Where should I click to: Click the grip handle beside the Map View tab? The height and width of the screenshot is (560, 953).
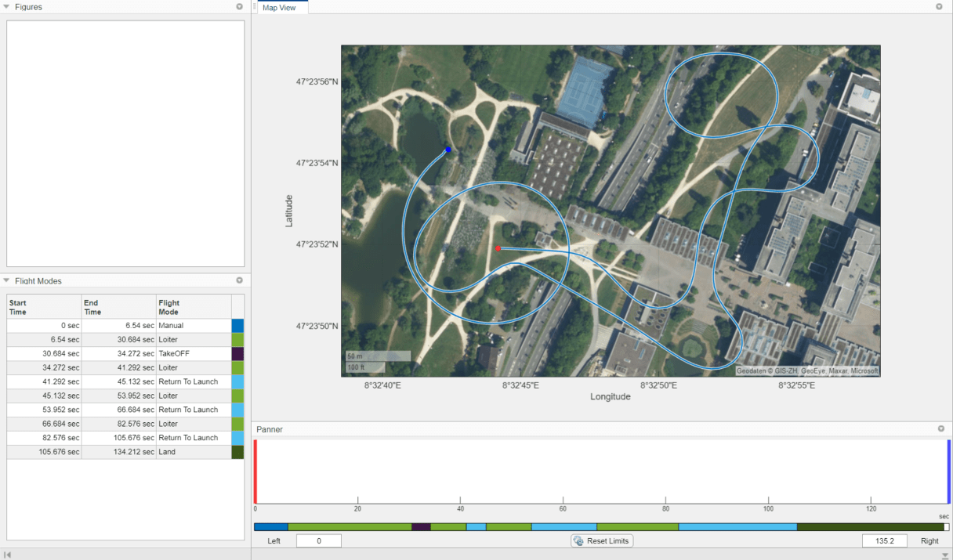(x=254, y=7)
